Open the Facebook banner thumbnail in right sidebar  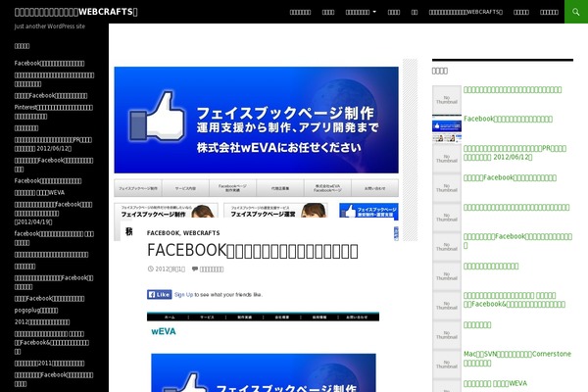tap(447, 128)
